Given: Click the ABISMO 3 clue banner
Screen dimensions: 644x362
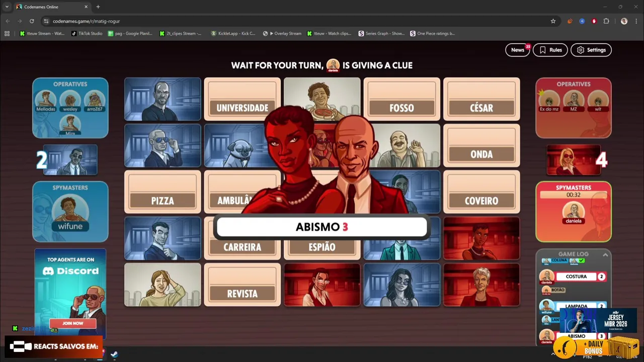Looking at the screenshot, I should pyautogui.click(x=322, y=227).
